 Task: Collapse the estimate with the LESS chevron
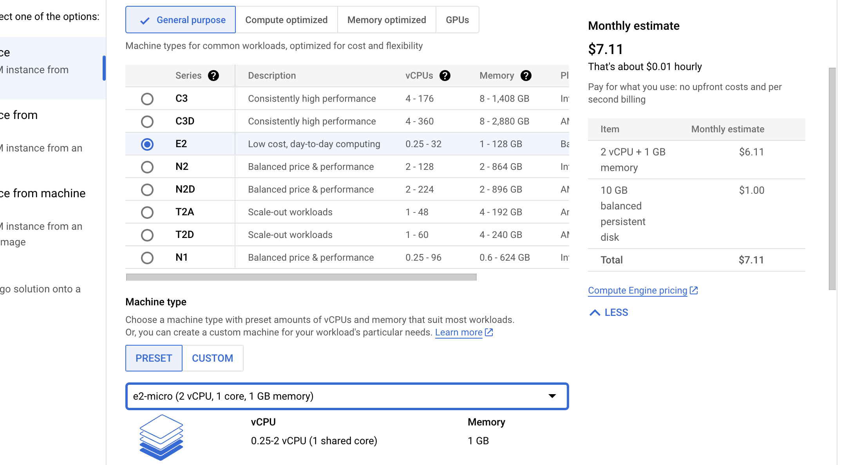tap(595, 312)
